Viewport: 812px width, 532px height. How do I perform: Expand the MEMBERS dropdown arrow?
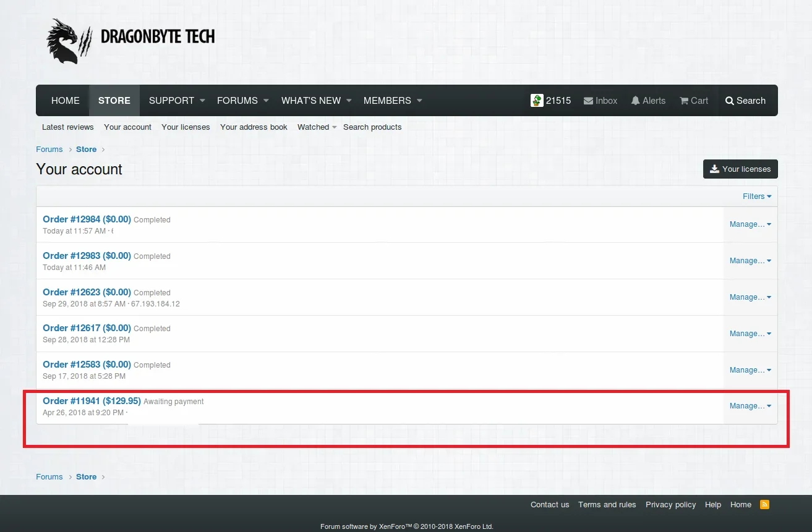tap(419, 101)
